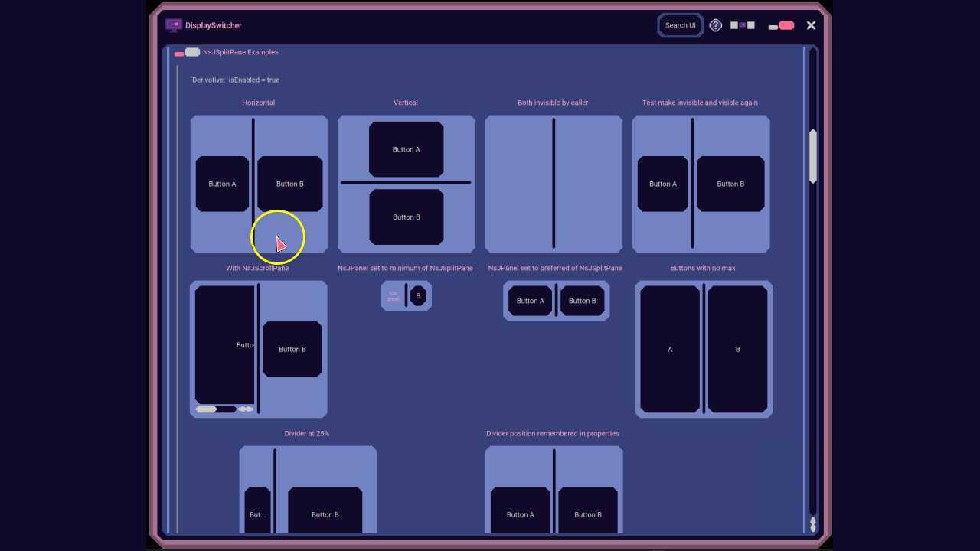This screenshot has width=980, height=551.
Task: Click the 'Divider at 25%' label
Action: coord(307,433)
